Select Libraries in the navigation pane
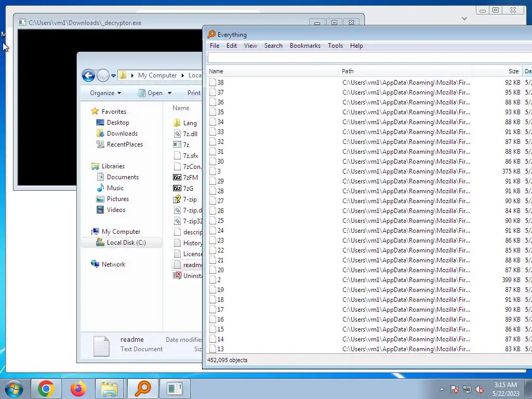 pyautogui.click(x=113, y=166)
